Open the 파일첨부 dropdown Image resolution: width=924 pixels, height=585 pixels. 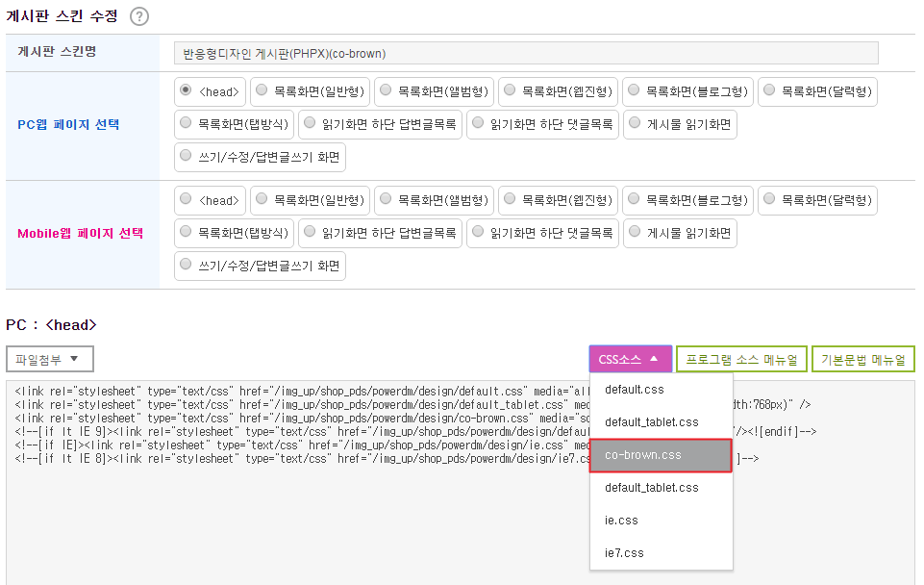pos(50,359)
